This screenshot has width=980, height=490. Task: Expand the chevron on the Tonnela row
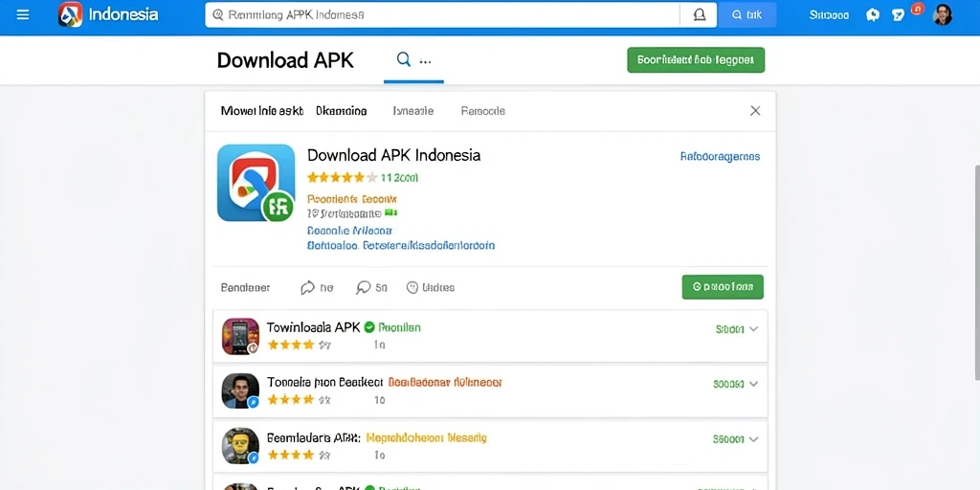(x=753, y=384)
